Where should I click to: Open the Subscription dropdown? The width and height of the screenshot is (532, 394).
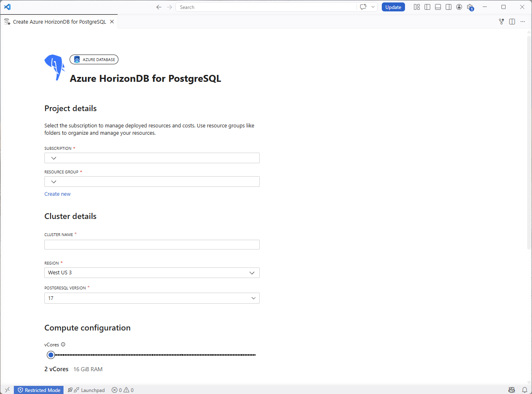(152, 158)
